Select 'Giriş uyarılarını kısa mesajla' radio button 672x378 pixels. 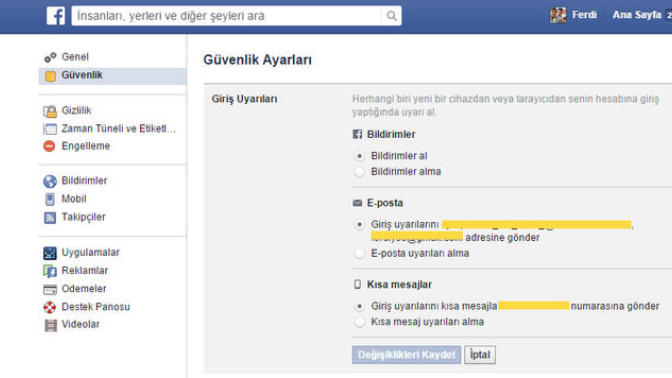pyautogui.click(x=360, y=306)
